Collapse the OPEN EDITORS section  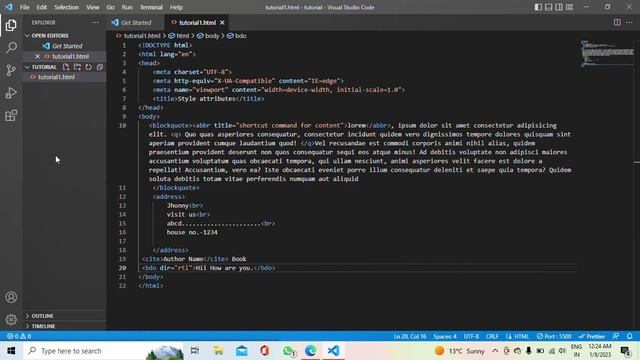tap(64, 36)
